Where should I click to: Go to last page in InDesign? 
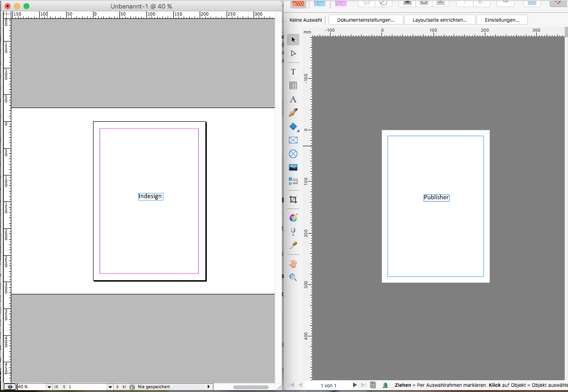tap(125, 387)
